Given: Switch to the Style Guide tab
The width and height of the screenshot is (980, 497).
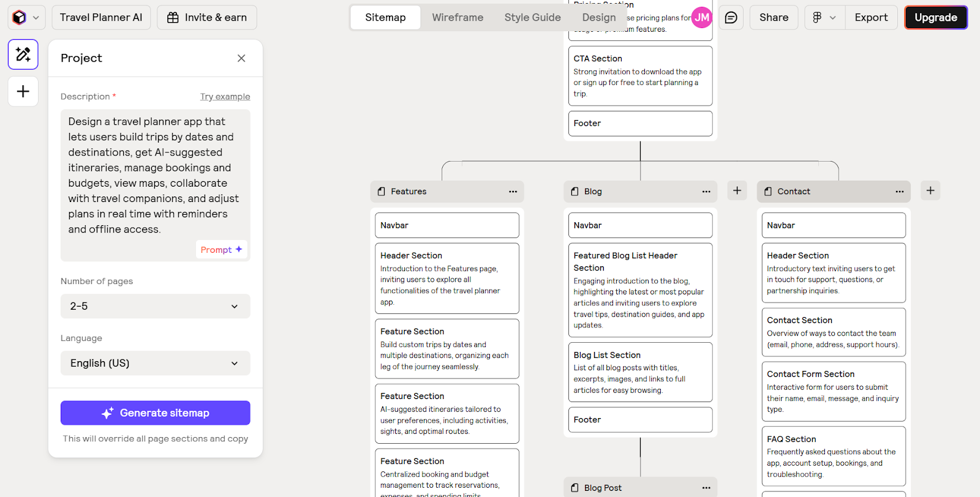Looking at the screenshot, I should 532,18.
